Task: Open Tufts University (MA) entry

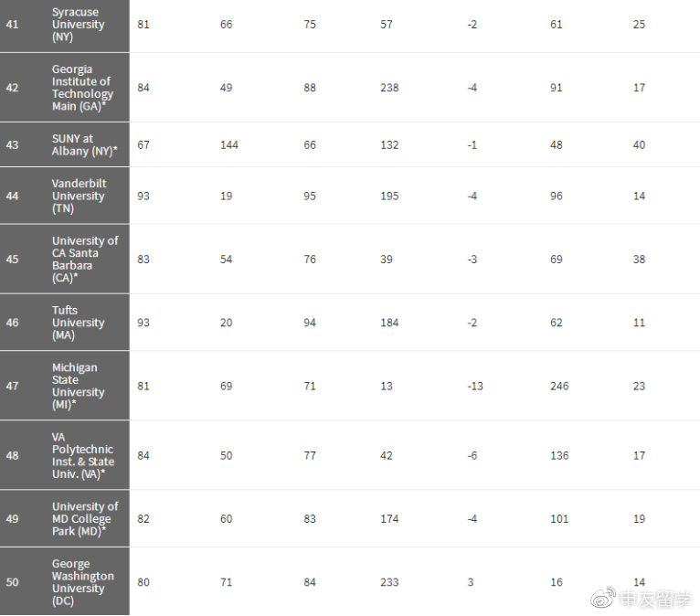Action: (78, 323)
